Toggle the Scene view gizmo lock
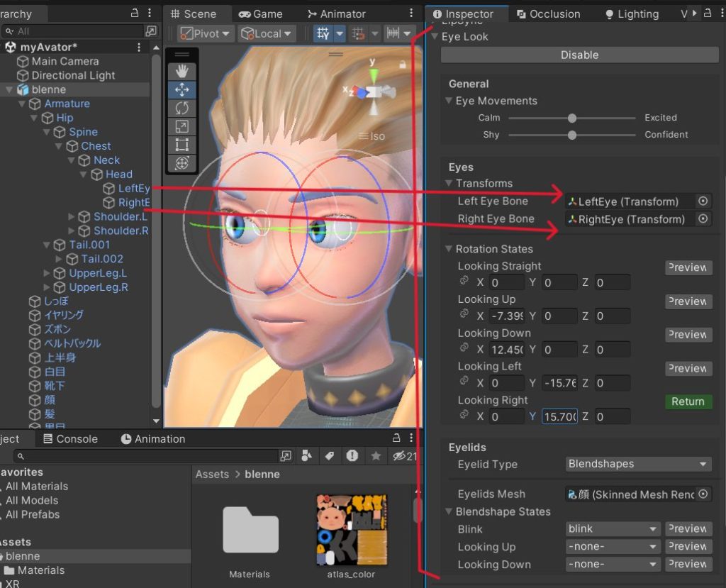 (403, 65)
